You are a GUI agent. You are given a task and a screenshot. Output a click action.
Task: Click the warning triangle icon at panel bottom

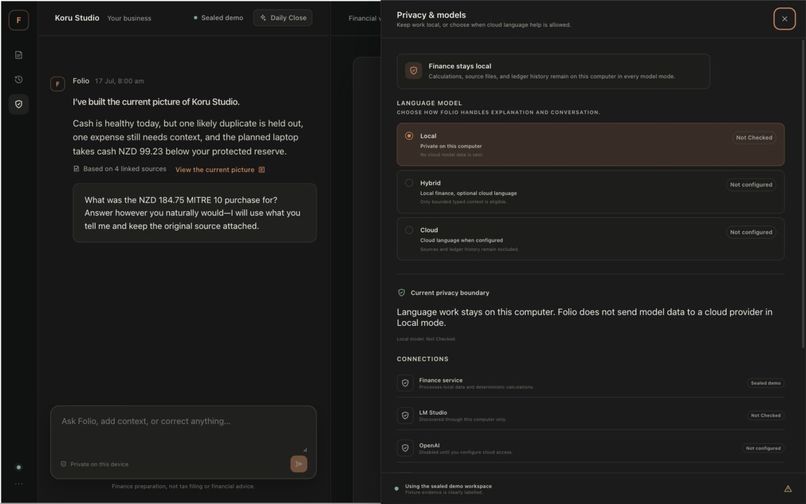click(x=787, y=489)
